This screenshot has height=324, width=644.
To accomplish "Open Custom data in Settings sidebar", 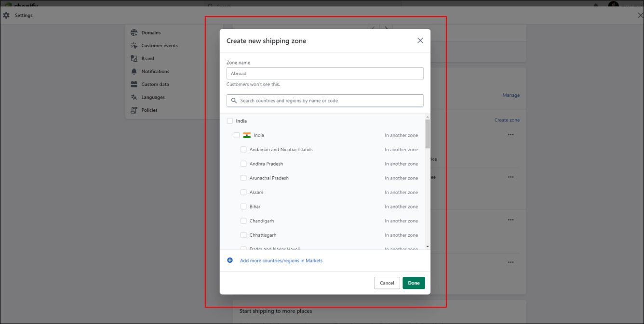I will point(155,84).
